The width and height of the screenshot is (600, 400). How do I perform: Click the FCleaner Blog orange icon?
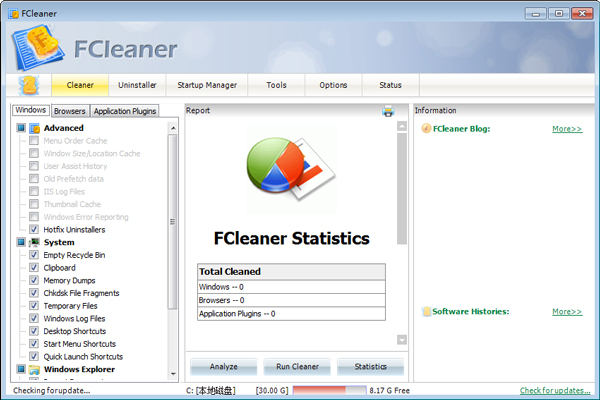(x=426, y=128)
